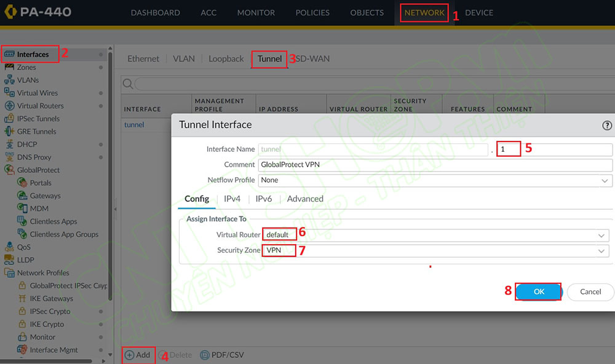
Task: Click the PA-440 logo
Action: [38, 12]
